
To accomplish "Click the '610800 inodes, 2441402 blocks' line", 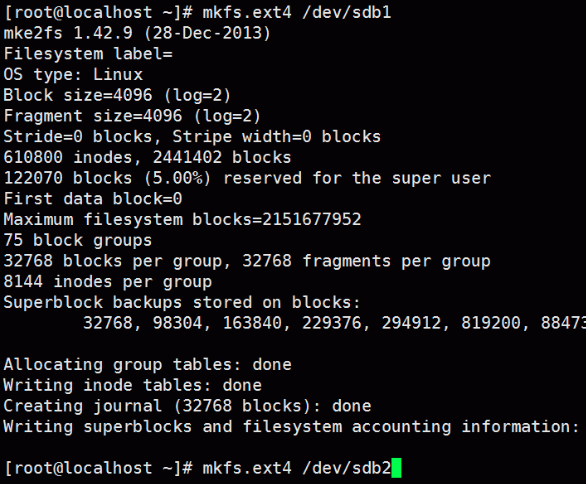I will 147,157.
